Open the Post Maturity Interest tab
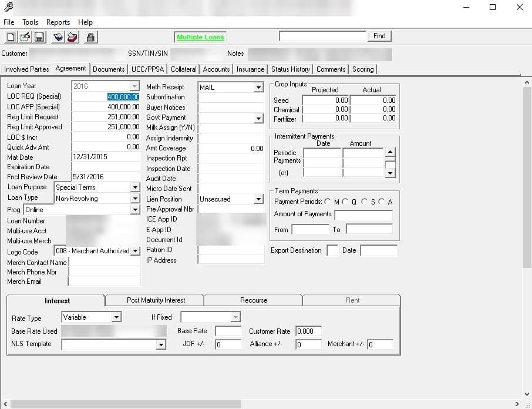Viewport: 532px width, 409px height. pyautogui.click(x=156, y=300)
